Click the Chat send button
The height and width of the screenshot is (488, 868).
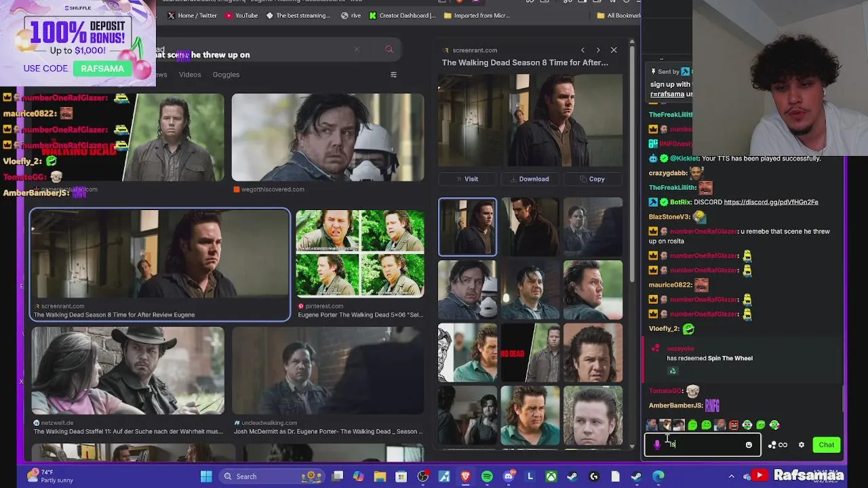[x=826, y=445]
